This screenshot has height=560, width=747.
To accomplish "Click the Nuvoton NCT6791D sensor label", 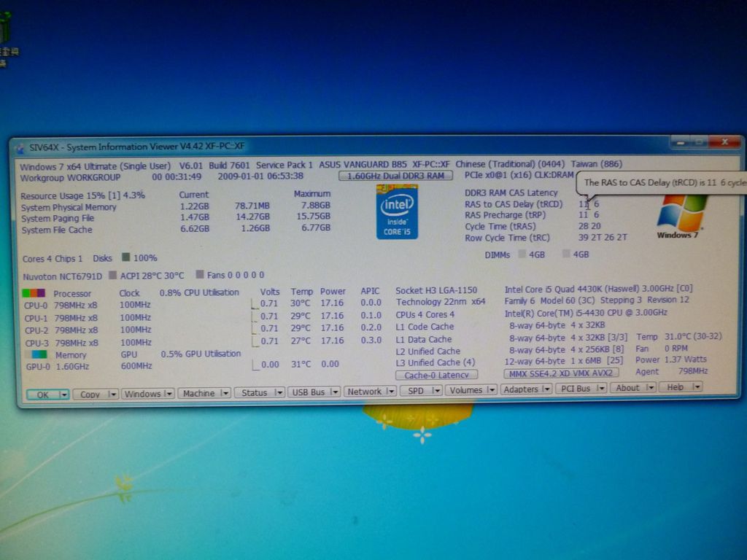I will tap(63, 276).
